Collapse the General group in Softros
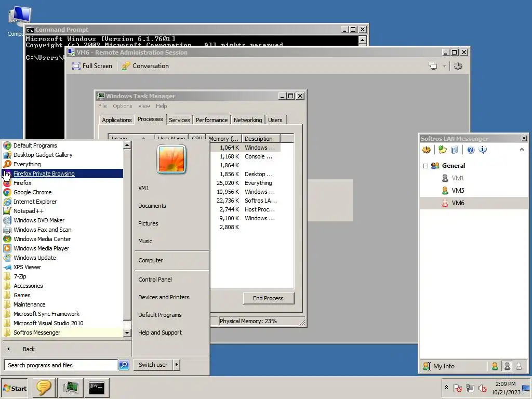This screenshot has width=532, height=399. coord(425,166)
